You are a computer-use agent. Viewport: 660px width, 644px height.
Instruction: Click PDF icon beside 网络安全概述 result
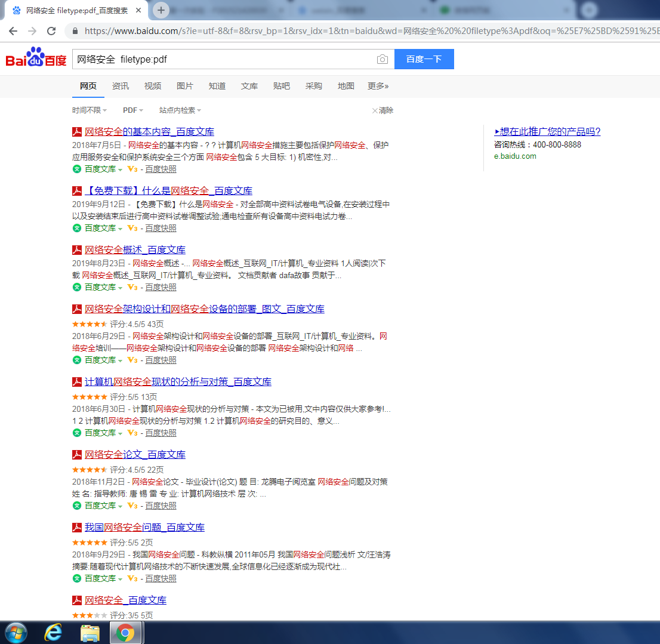(x=76, y=249)
